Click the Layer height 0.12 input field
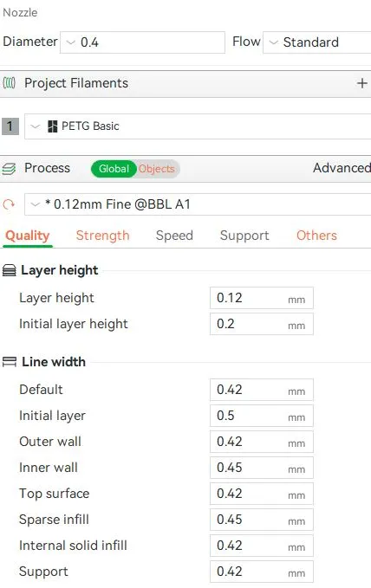The width and height of the screenshot is (371, 588). point(262,298)
